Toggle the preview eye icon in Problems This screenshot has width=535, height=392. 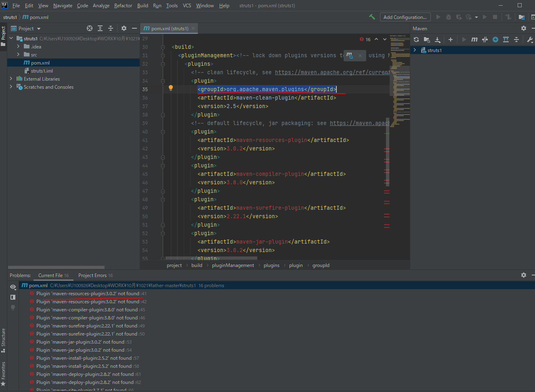13,287
